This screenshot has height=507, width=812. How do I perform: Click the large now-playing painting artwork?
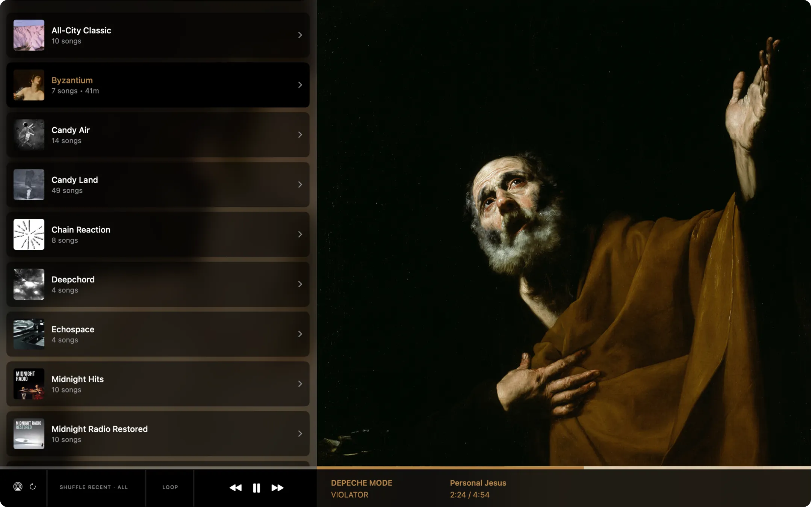[x=564, y=233]
